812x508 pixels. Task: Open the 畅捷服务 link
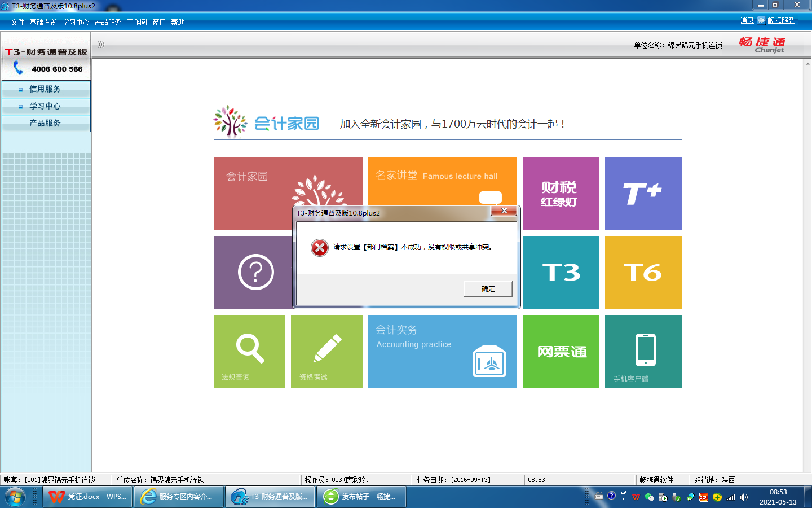[781, 20]
